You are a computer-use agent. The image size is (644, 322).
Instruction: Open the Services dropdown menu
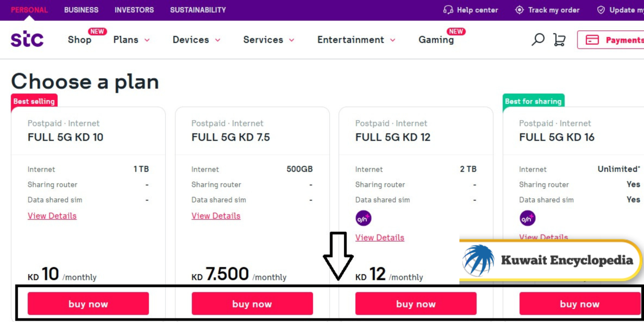click(x=268, y=40)
